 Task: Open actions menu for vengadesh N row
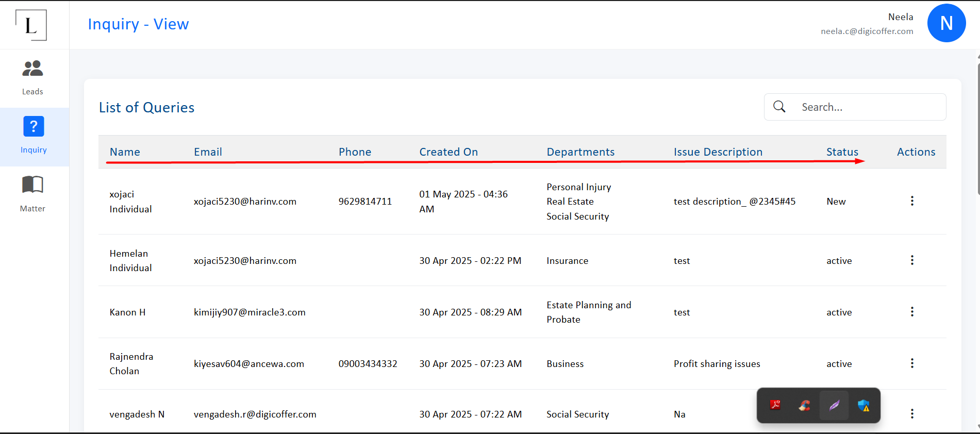(912, 414)
